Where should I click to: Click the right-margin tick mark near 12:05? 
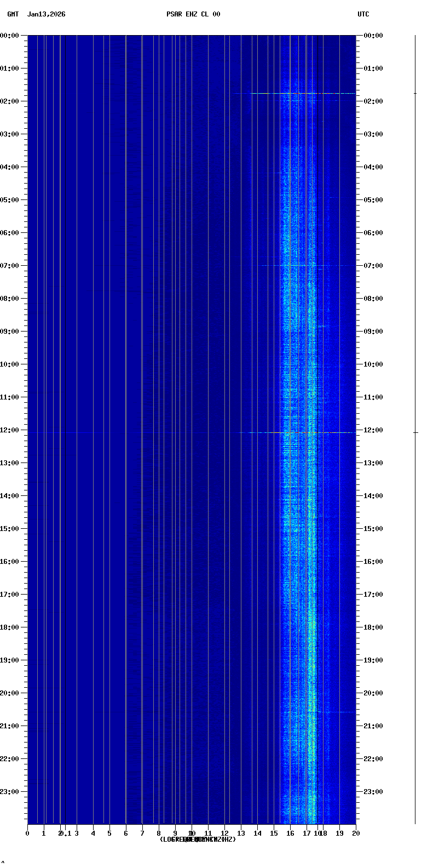pos(415,433)
